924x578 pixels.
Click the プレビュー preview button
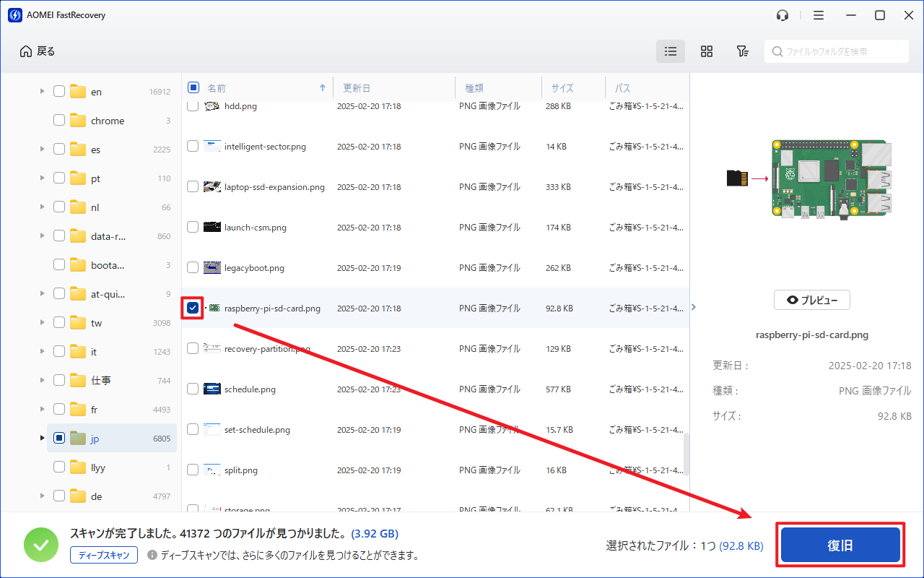click(x=812, y=300)
